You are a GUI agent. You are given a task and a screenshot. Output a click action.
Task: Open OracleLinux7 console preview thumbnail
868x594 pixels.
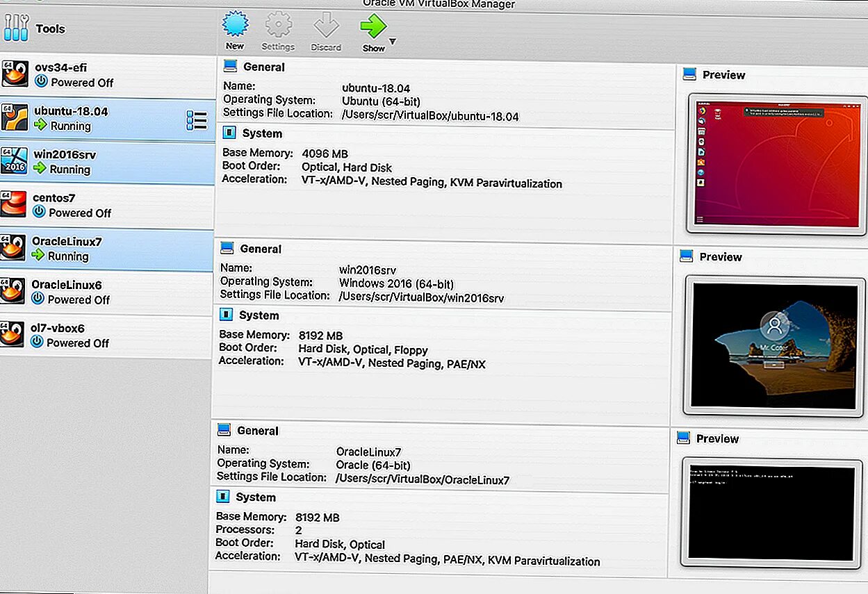[x=770, y=513]
